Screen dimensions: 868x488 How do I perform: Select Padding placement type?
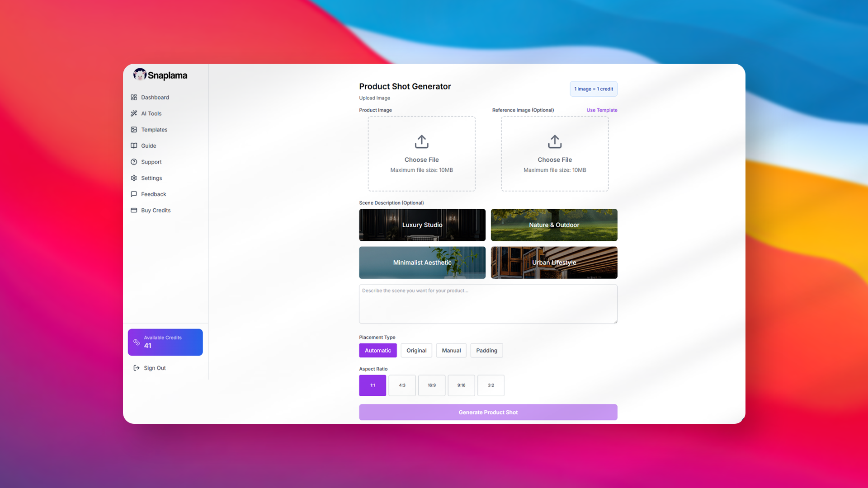(x=486, y=351)
